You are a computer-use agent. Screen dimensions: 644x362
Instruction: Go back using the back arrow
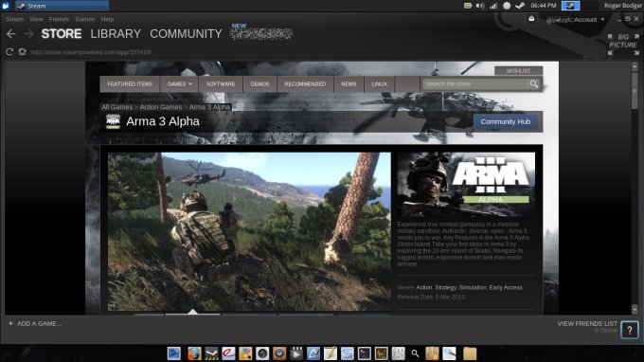tap(11, 34)
